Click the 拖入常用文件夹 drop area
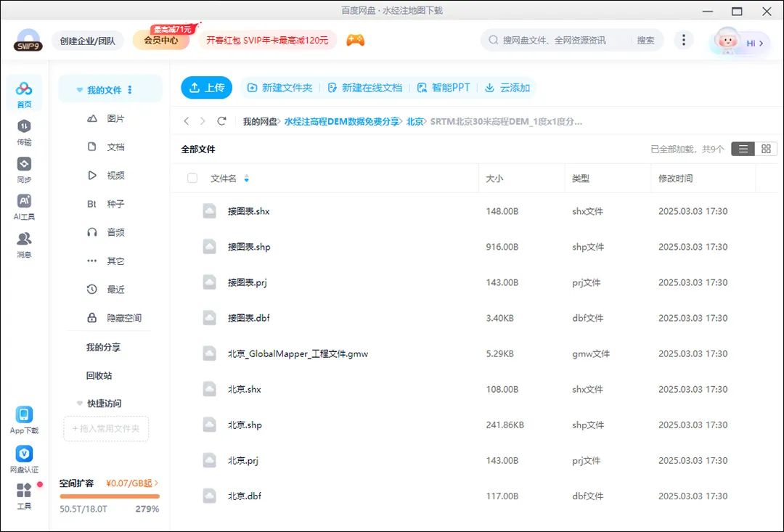 (x=106, y=428)
